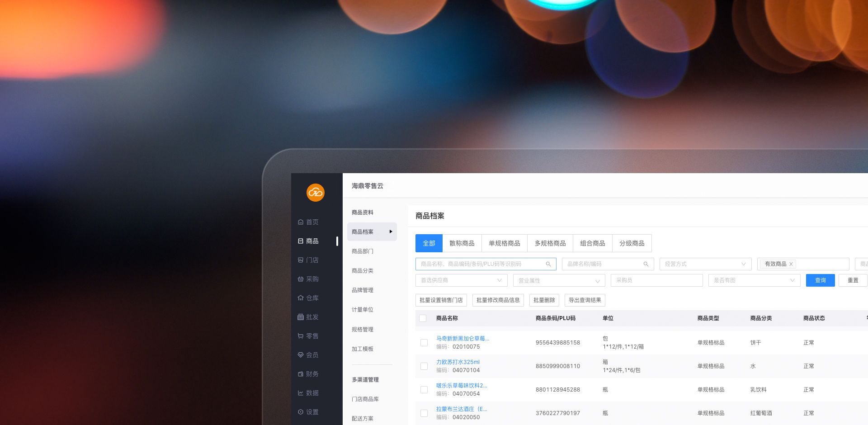
Task: Remove the 有效商品 filter tag
Action: 791,264
